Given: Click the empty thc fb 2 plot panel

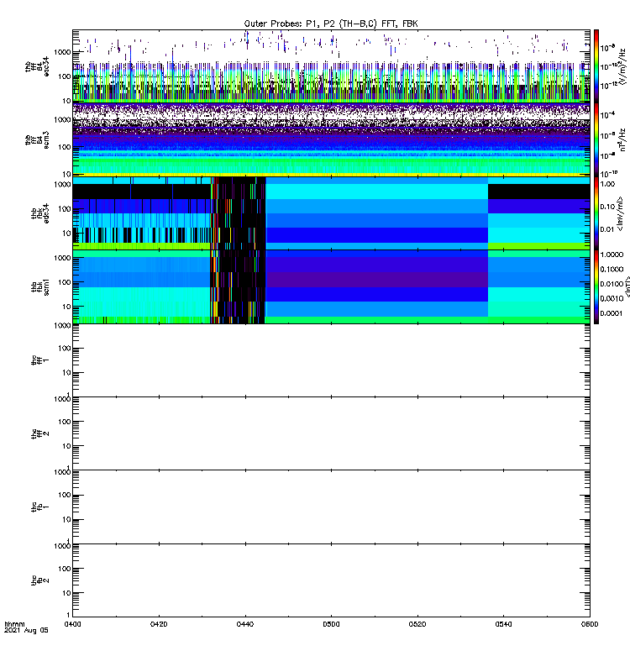Looking at the screenshot, I should point(331,580).
